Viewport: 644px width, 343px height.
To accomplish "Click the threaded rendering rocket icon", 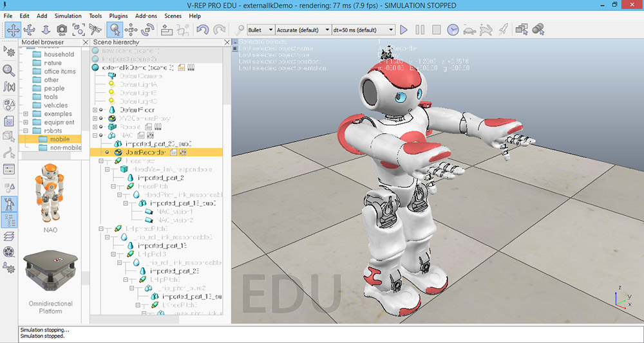I will 503,30.
